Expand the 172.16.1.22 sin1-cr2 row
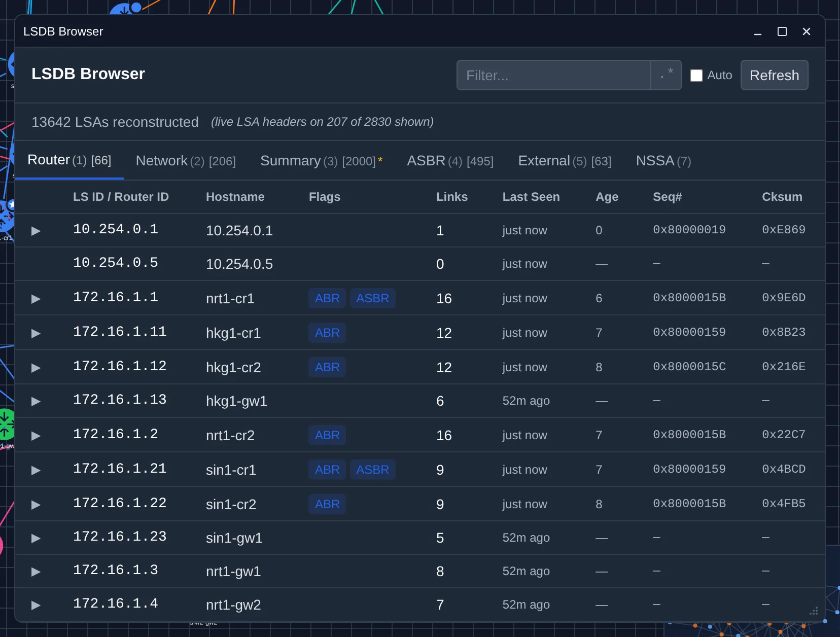 pyautogui.click(x=36, y=505)
